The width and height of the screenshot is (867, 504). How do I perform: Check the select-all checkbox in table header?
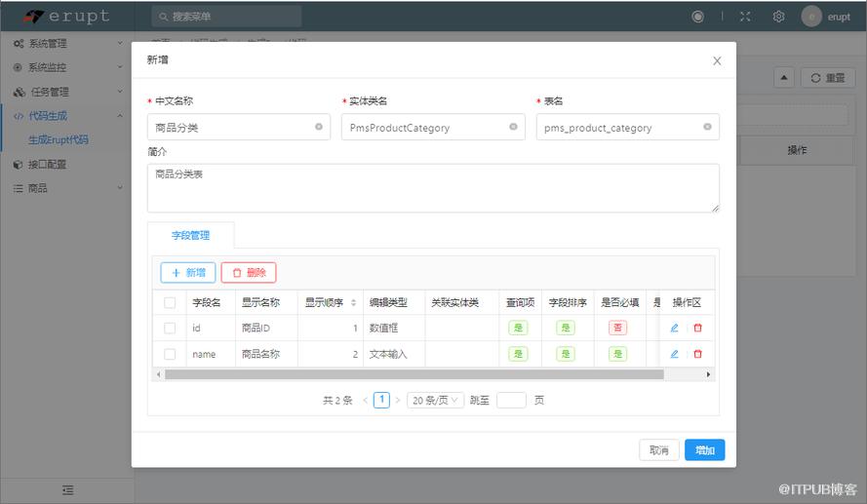point(170,302)
